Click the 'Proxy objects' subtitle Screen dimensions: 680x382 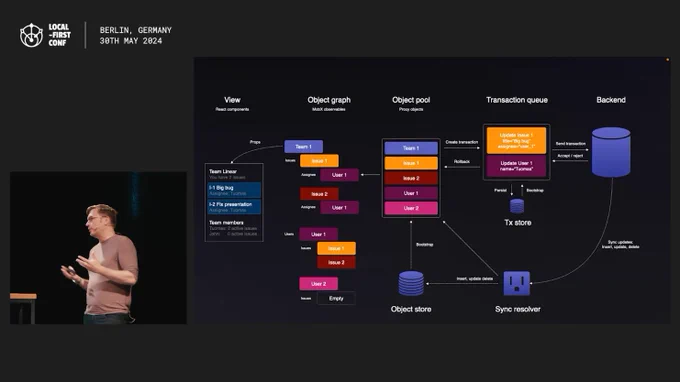[411, 109]
